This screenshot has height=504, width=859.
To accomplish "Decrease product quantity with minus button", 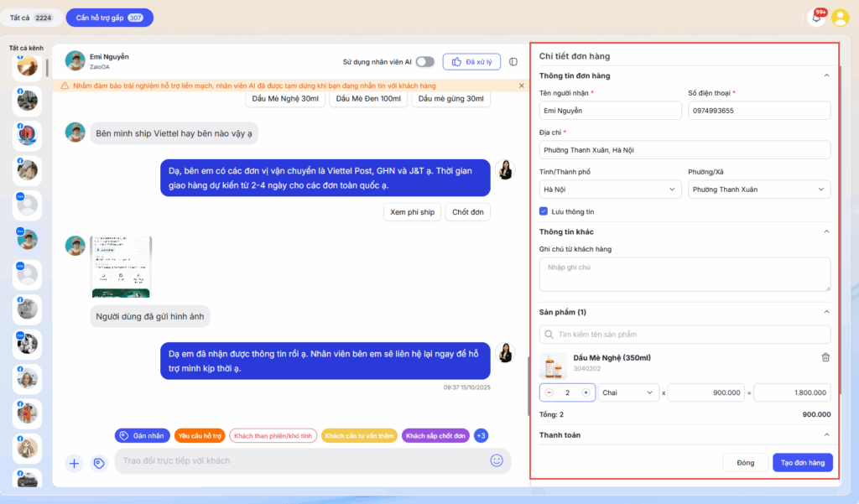I will tap(549, 392).
